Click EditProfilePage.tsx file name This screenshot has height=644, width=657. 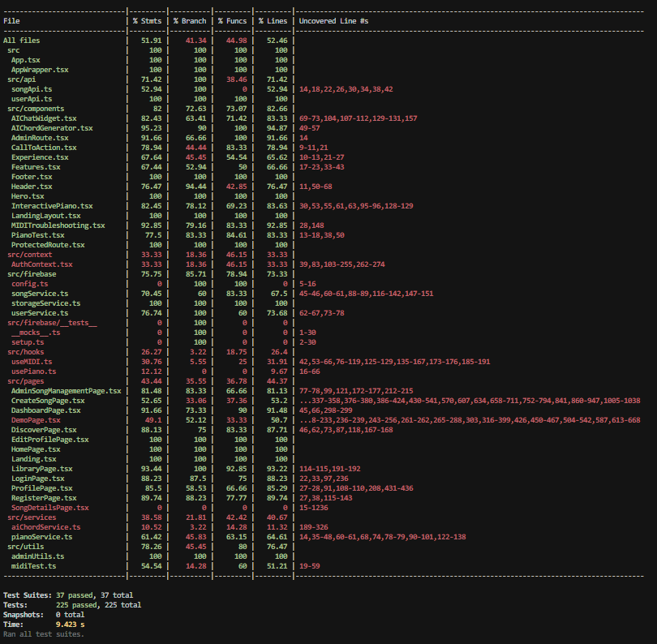tap(49, 440)
